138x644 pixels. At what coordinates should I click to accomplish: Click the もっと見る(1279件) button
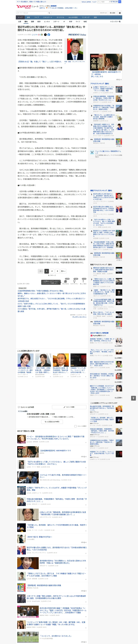(x=52, y=421)
